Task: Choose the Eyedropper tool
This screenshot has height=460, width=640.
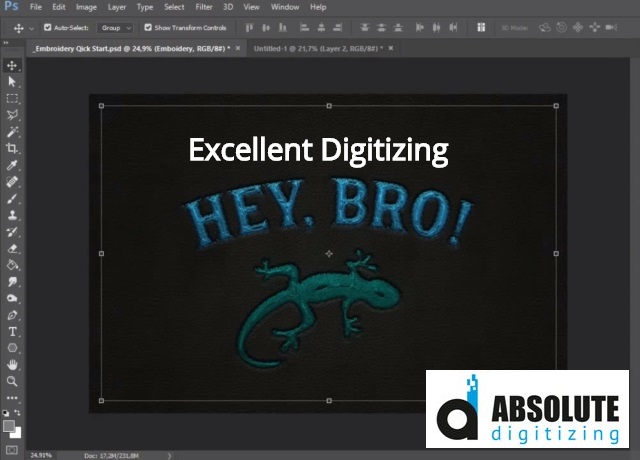Action: [x=12, y=165]
